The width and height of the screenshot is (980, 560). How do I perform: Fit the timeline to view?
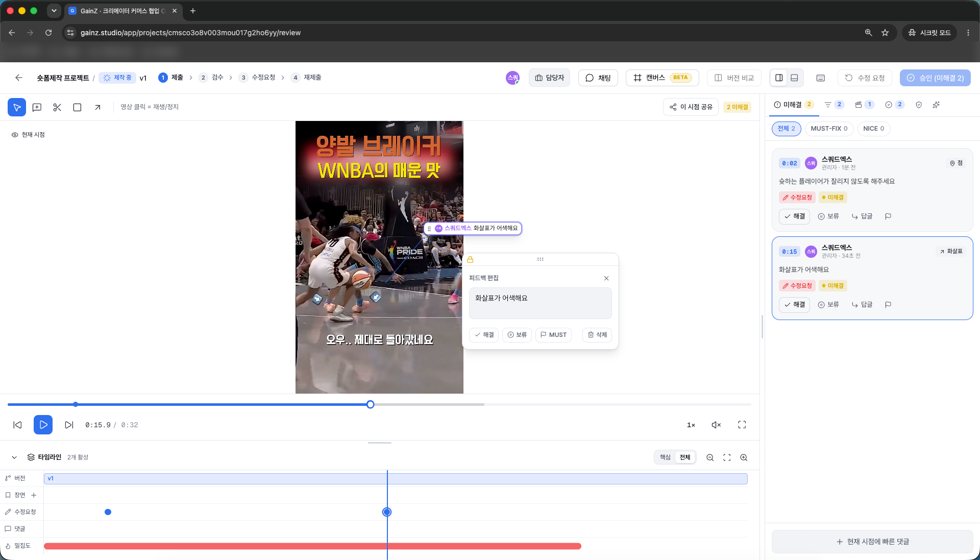727,457
